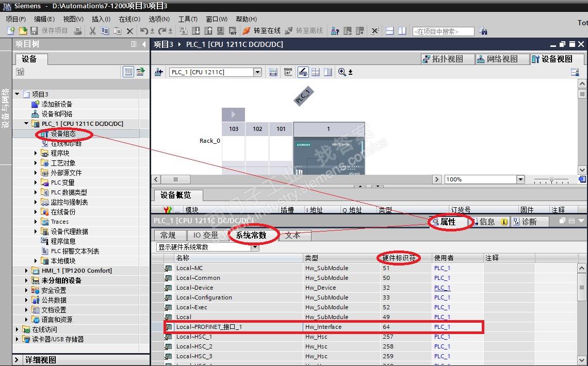Screen dimensions: 588x366
Task: Expand HMI_1 [TP1200 Comfort] node
Action: pyautogui.click(x=26, y=270)
